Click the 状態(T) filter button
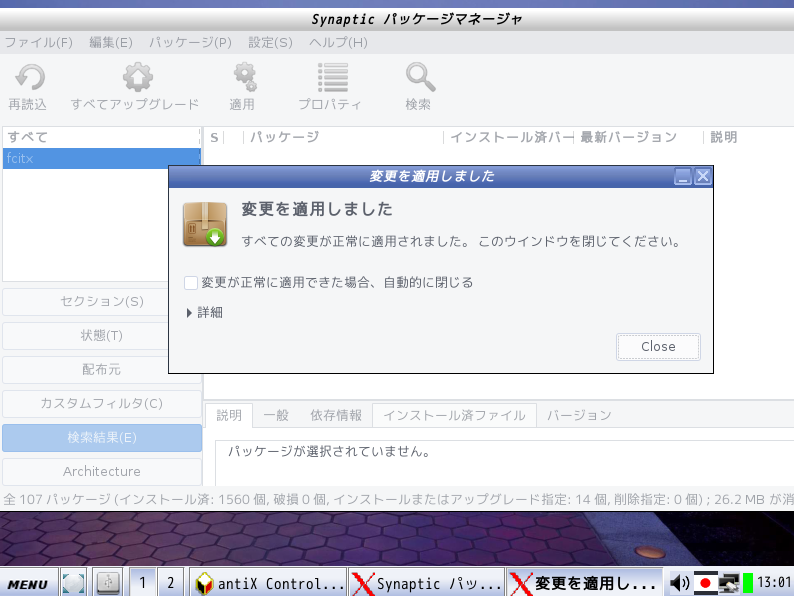 (102, 336)
